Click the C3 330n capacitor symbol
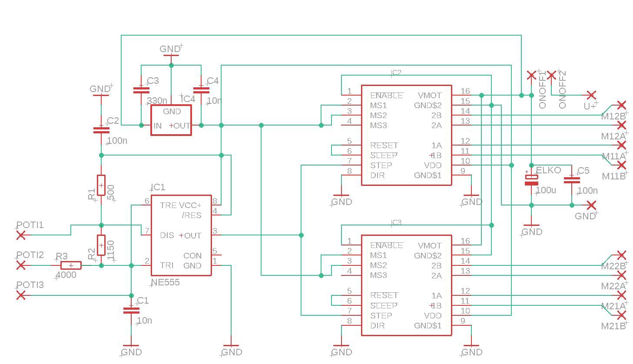 141,90
